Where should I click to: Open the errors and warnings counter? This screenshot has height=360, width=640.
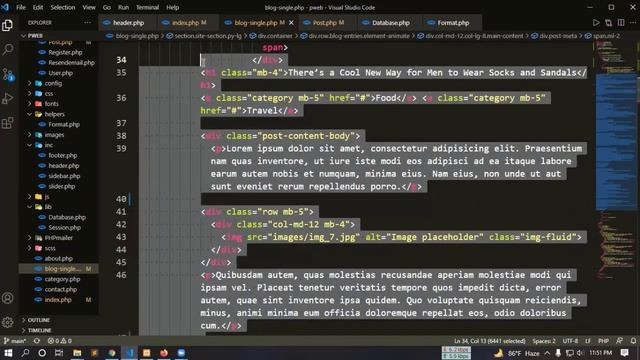coord(60,341)
